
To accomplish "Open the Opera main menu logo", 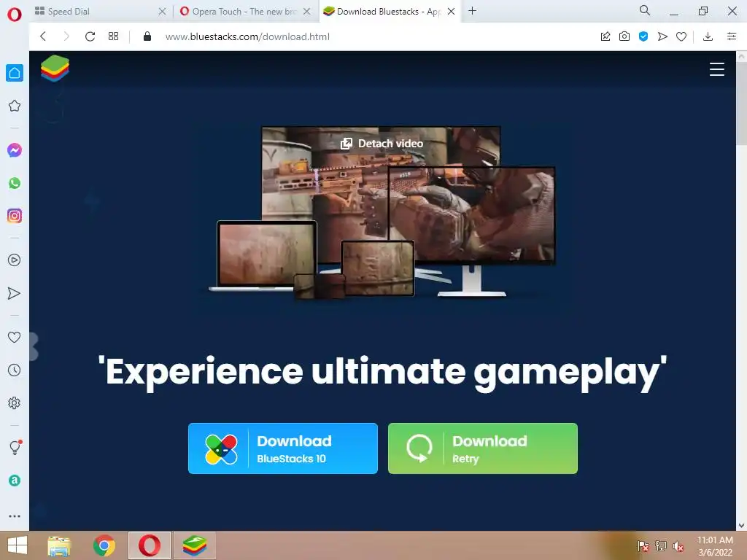I will [15, 15].
